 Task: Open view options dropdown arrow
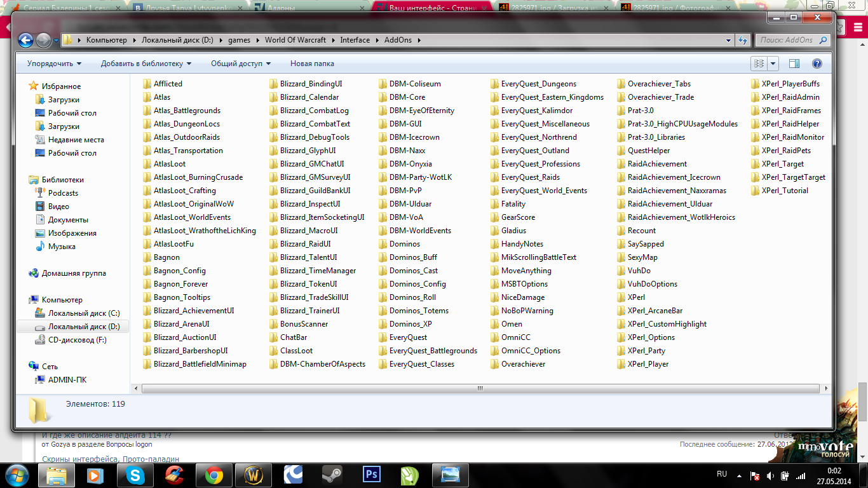click(x=773, y=64)
